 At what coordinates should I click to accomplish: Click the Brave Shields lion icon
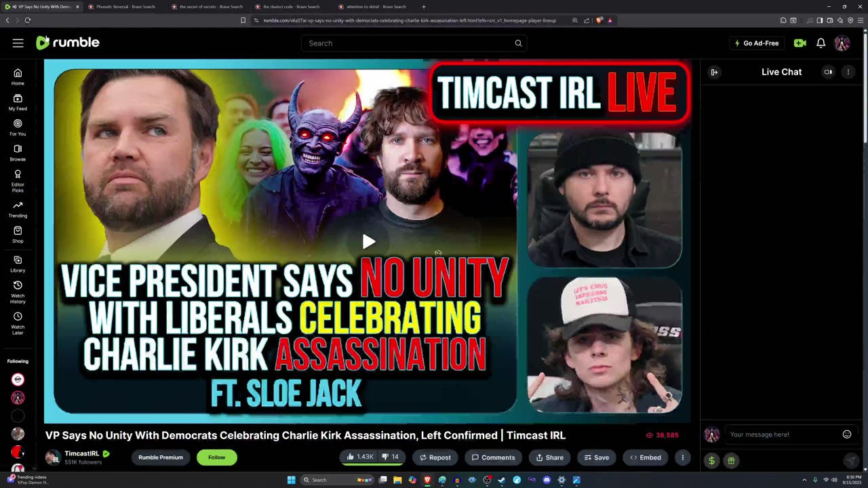point(599,20)
